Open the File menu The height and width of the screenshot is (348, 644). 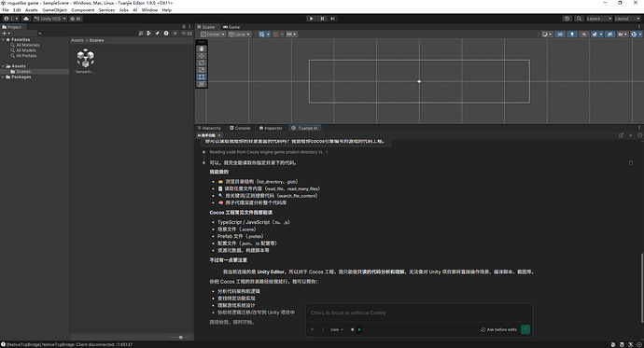coord(6,10)
